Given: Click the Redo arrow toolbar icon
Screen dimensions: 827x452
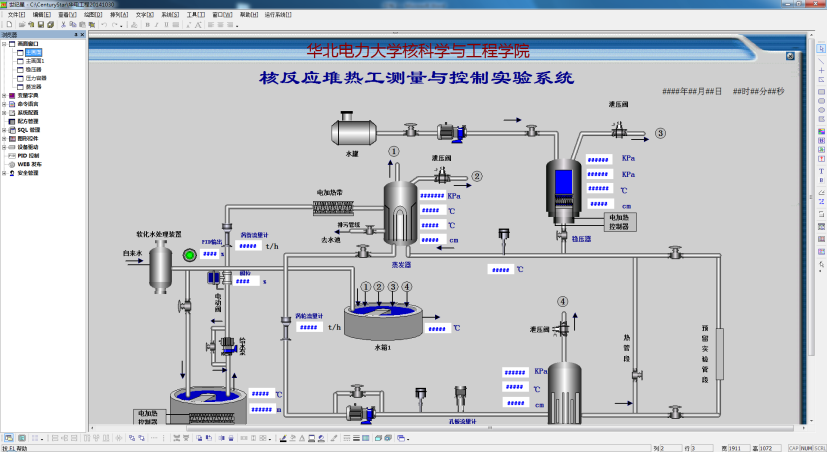Looking at the screenshot, I should coord(114,24).
